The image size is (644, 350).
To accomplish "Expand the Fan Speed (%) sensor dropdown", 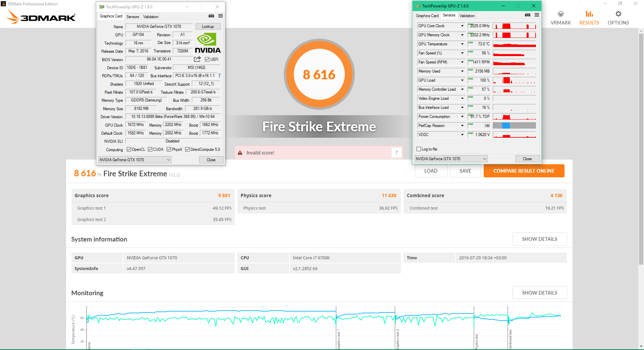I will point(462,53).
